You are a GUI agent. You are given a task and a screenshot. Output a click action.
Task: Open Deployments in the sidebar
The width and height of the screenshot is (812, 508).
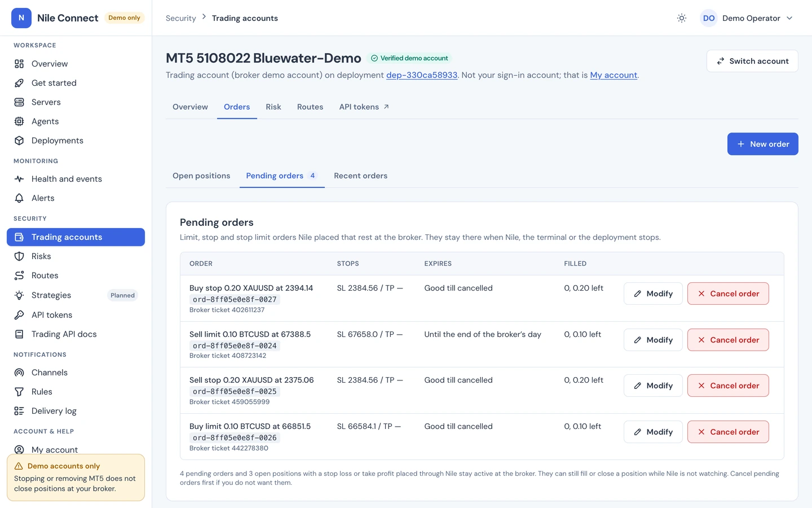point(76,141)
